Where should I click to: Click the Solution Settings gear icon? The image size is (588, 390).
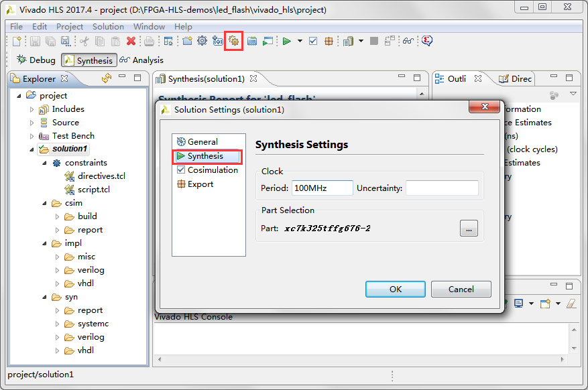tap(233, 41)
